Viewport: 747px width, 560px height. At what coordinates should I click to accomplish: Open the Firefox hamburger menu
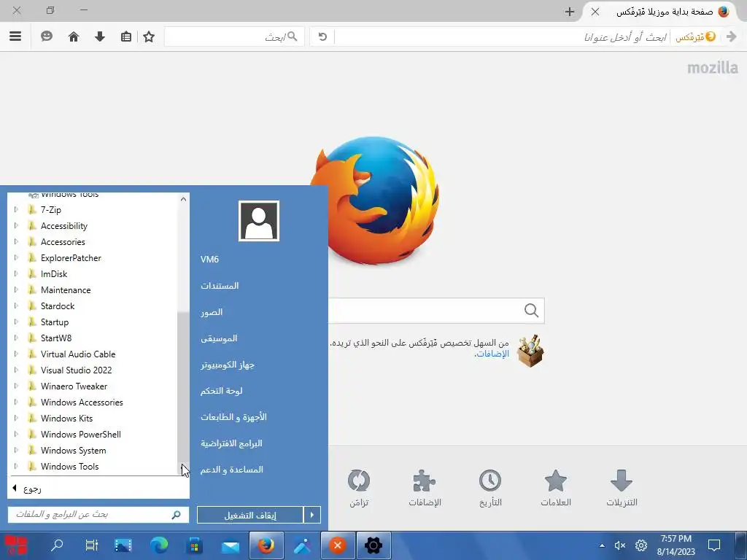(x=15, y=36)
